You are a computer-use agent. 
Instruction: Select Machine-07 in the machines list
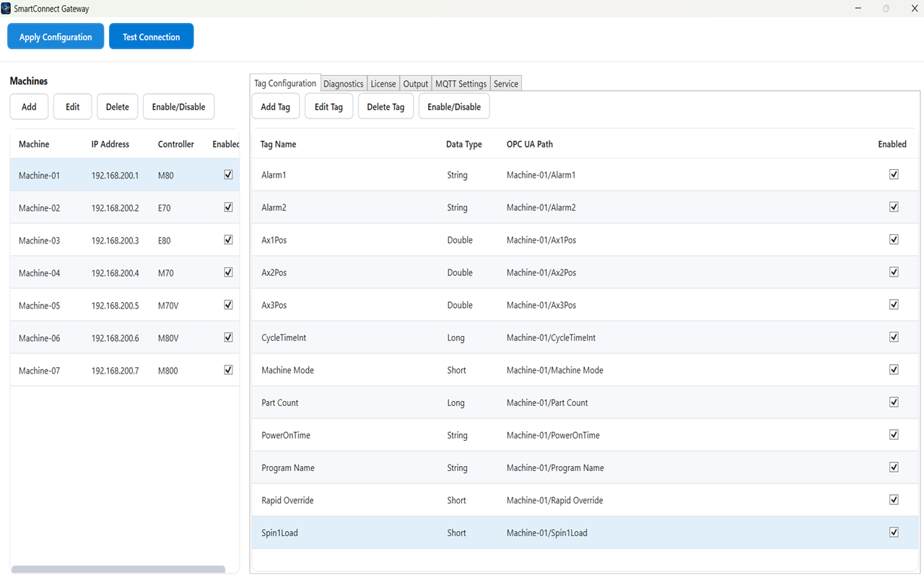pyautogui.click(x=125, y=371)
